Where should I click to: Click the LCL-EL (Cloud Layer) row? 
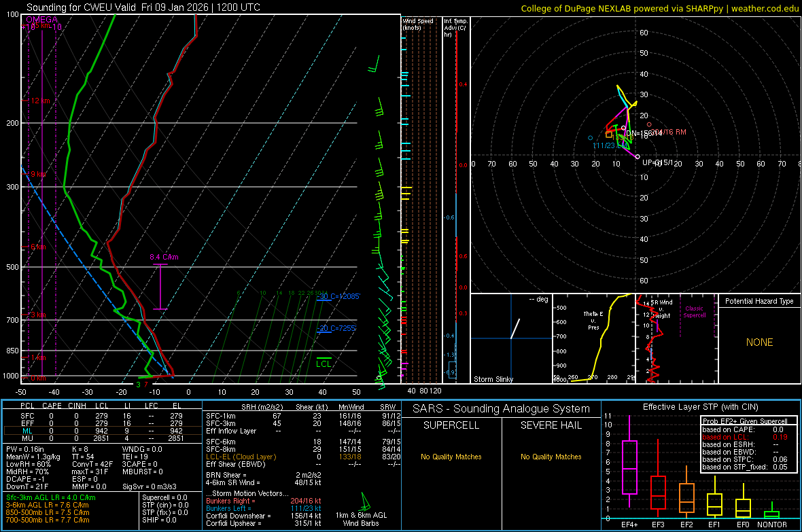(x=303, y=457)
